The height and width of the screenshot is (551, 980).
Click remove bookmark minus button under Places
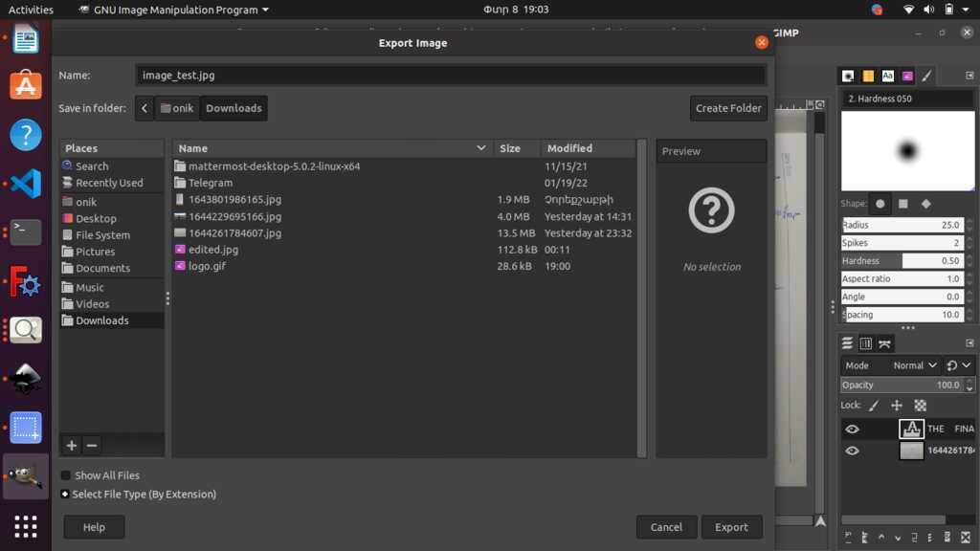click(x=92, y=446)
